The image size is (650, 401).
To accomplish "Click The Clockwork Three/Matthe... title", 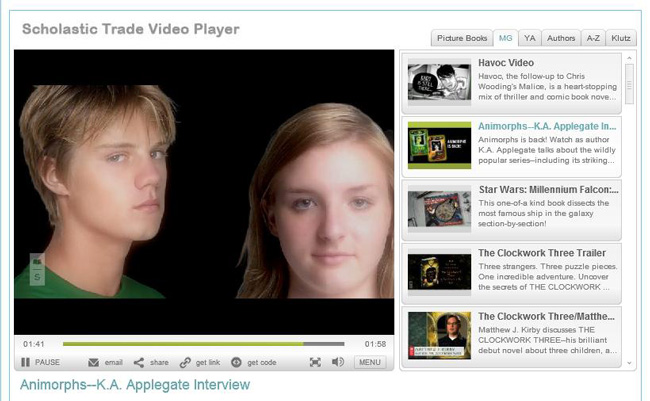I will [x=546, y=316].
